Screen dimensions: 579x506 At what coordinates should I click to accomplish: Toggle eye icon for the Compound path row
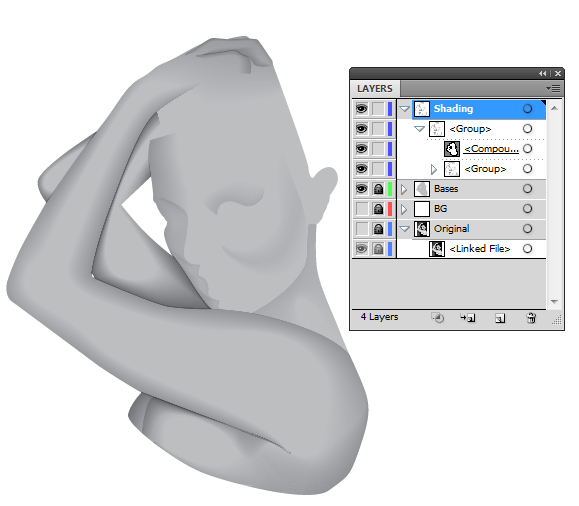362,149
